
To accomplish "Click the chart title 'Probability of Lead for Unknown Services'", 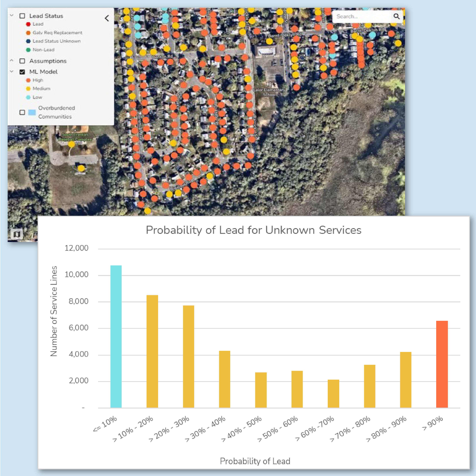I will click(x=254, y=230).
